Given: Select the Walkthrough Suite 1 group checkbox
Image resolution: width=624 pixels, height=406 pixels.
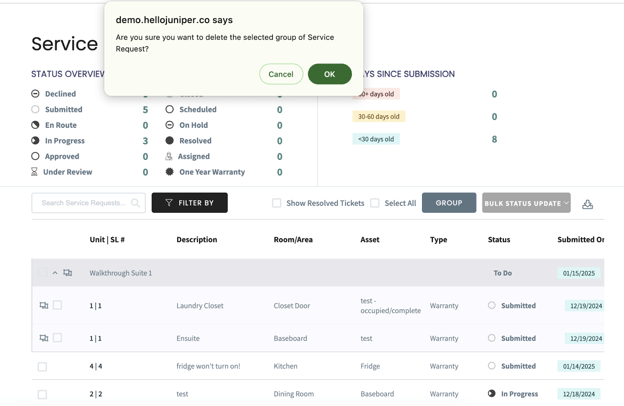Looking at the screenshot, I should (x=42, y=273).
